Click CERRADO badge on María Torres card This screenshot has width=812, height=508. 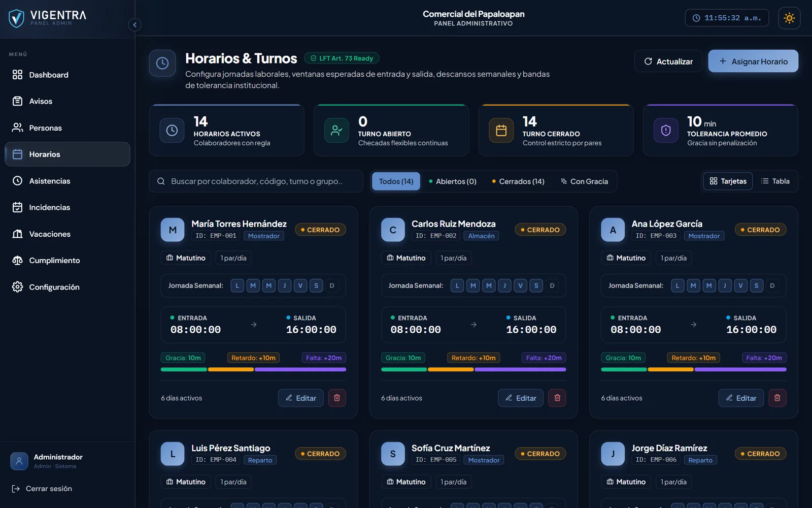(320, 230)
